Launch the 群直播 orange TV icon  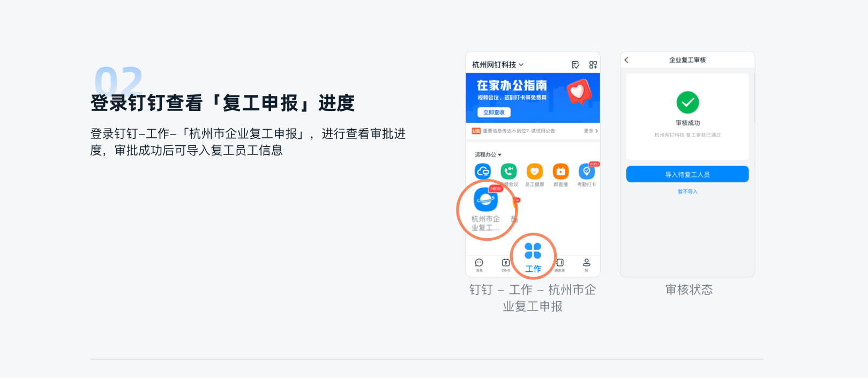560,172
